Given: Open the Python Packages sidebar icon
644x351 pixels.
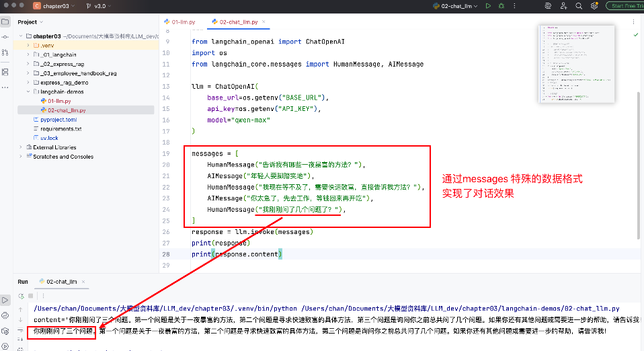Looking at the screenshot, I should [x=5, y=331].
